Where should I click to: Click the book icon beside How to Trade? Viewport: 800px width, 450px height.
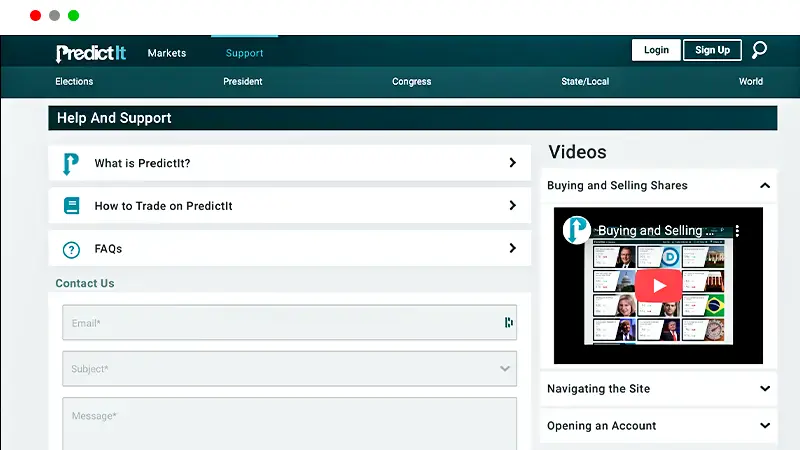(x=71, y=206)
